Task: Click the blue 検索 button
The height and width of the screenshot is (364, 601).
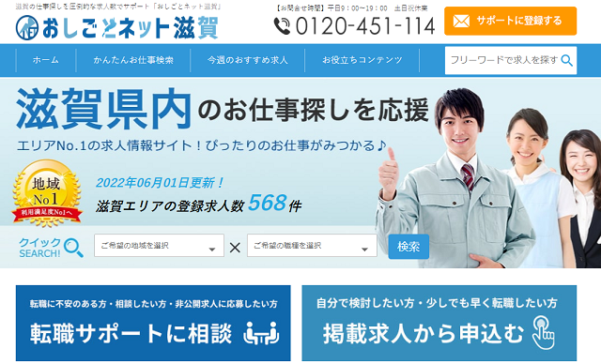Action: click(x=408, y=247)
